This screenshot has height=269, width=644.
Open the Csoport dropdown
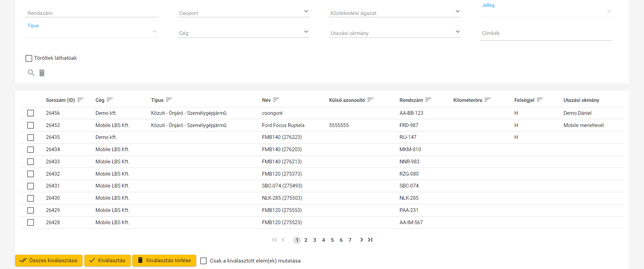243,13
